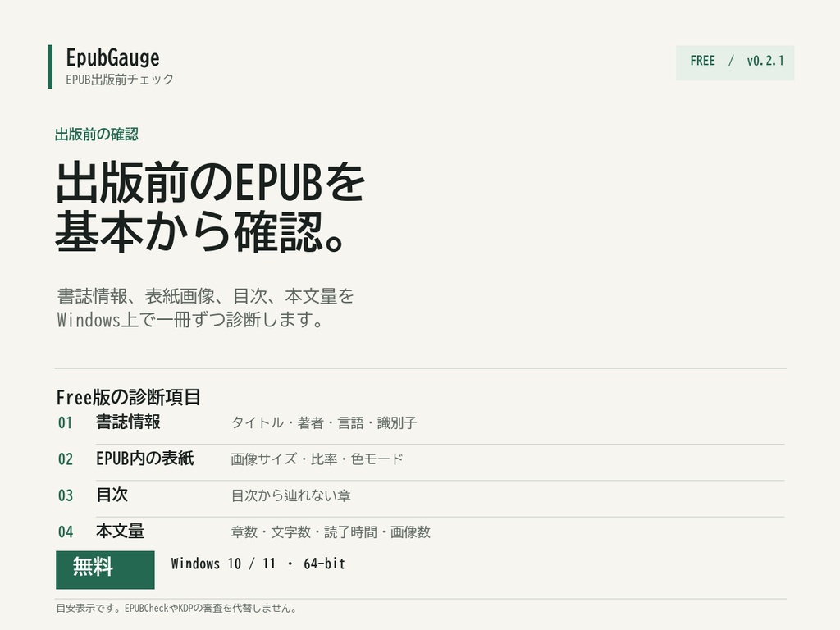Click the "Free版の診断項目" section heading
The height and width of the screenshot is (630, 840).
coord(128,398)
